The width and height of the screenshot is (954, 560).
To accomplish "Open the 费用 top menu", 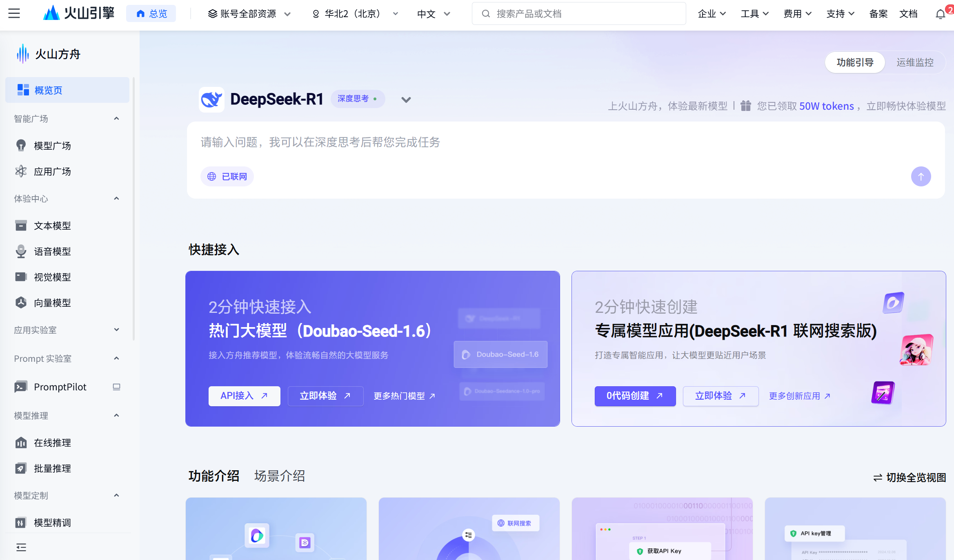I will click(x=797, y=14).
